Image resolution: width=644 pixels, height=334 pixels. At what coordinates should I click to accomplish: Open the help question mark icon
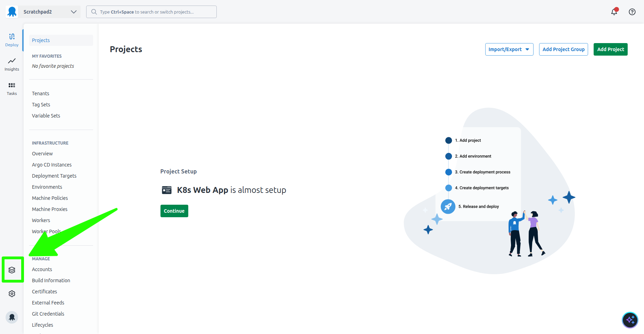(x=632, y=12)
